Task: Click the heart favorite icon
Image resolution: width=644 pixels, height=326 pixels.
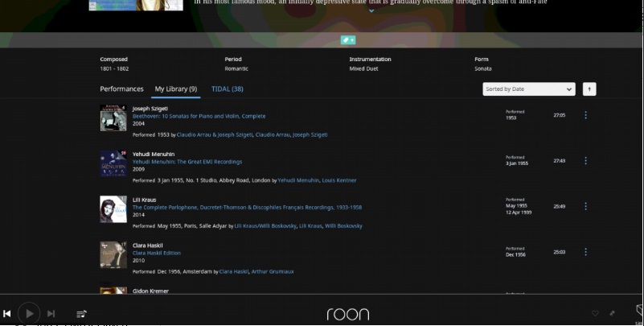Action: (595, 313)
